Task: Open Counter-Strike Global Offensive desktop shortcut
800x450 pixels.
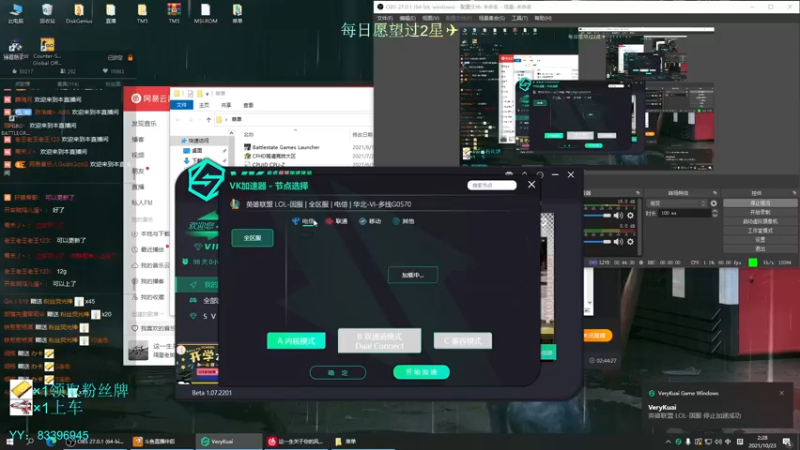Action: coord(47,52)
